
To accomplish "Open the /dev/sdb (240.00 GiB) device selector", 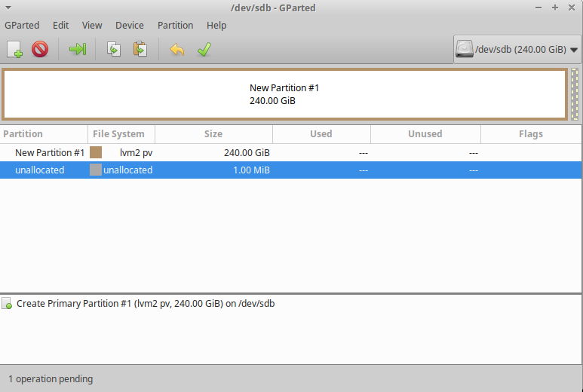I will tap(517, 49).
